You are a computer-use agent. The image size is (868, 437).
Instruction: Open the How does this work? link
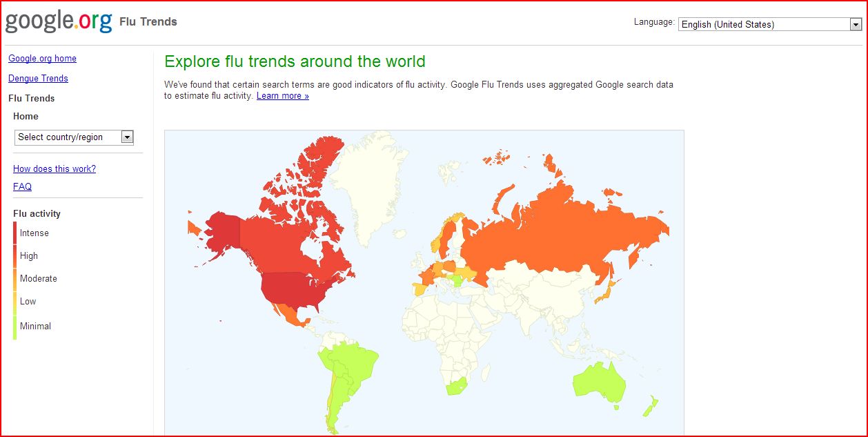[55, 168]
